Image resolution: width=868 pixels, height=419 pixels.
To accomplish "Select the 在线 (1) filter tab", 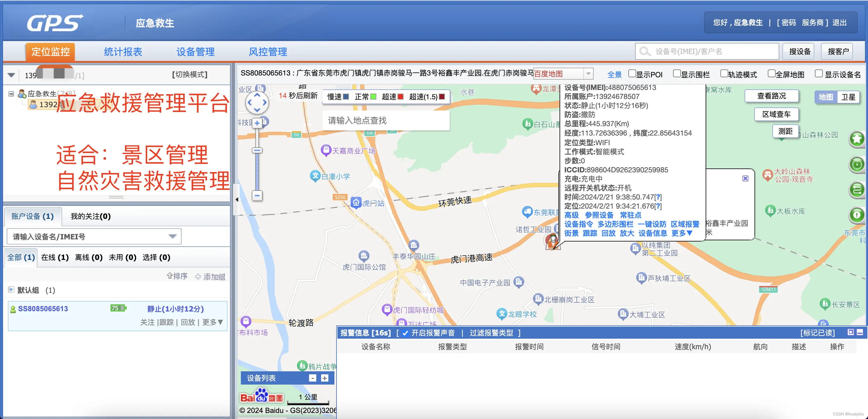I will [55, 257].
